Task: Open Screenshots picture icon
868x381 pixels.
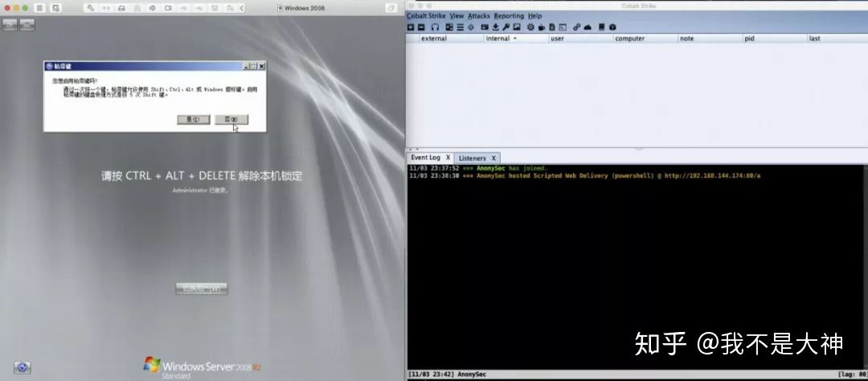Action: pos(517,27)
